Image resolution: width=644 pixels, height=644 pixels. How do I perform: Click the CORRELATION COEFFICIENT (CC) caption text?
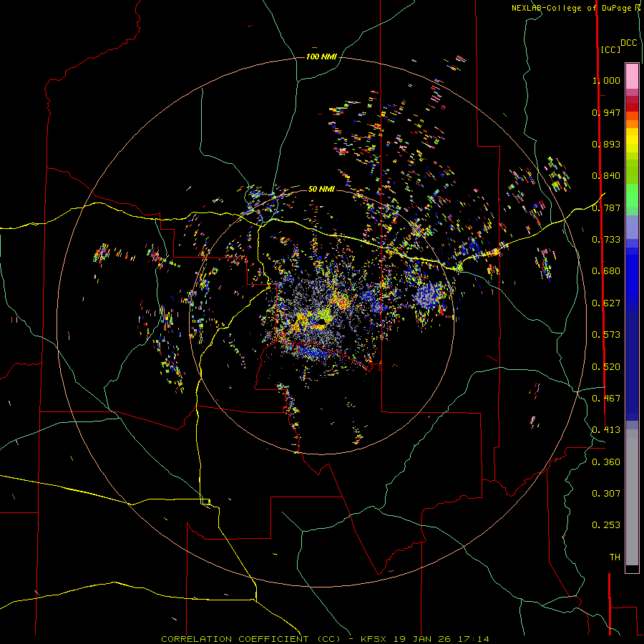point(251,639)
